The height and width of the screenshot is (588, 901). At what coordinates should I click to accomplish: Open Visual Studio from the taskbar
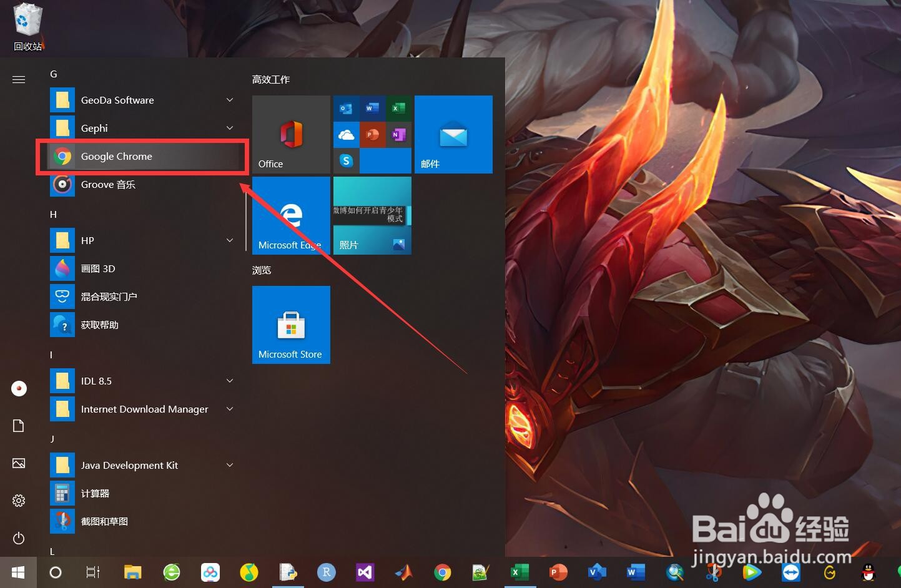(x=365, y=572)
